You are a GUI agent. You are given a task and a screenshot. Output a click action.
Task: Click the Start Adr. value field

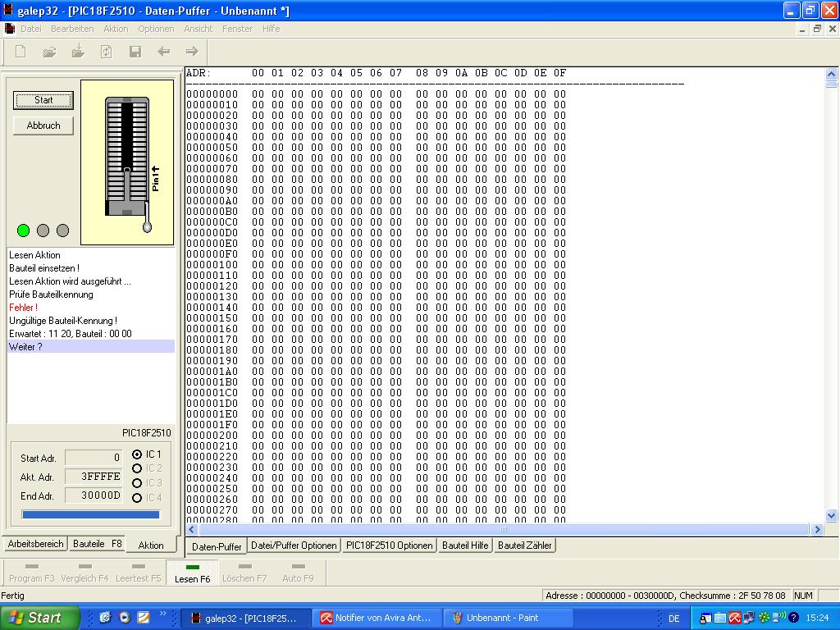[x=94, y=458]
